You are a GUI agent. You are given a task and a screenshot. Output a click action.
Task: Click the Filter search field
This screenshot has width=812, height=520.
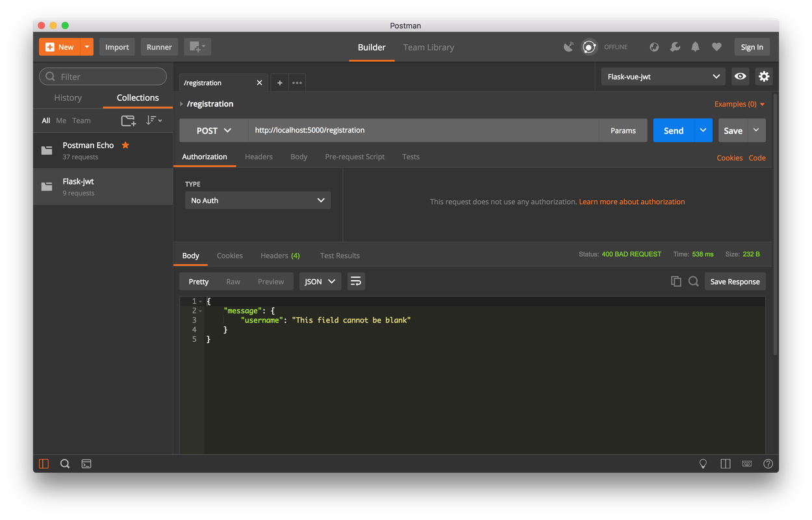click(x=103, y=76)
